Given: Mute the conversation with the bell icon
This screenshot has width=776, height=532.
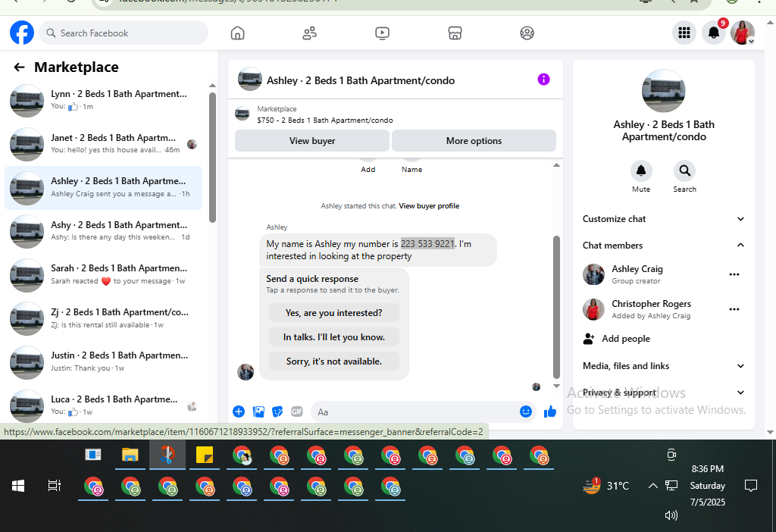Looking at the screenshot, I should [x=641, y=171].
